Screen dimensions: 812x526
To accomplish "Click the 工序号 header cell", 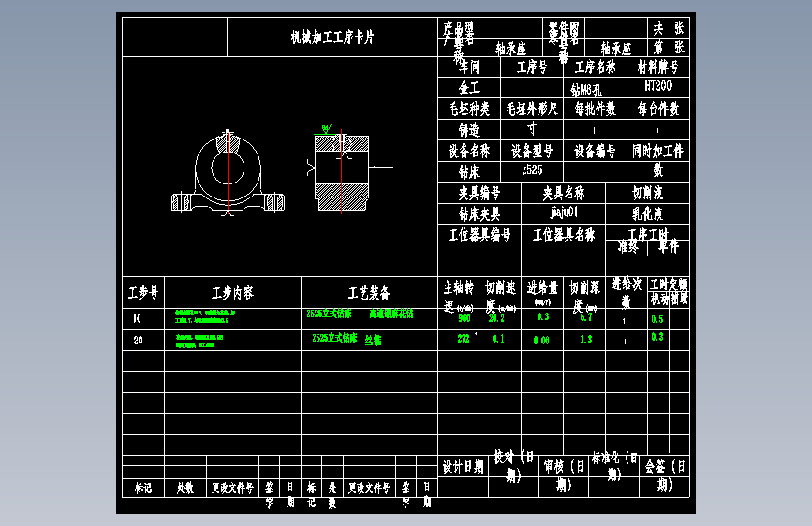I will click(x=532, y=66).
